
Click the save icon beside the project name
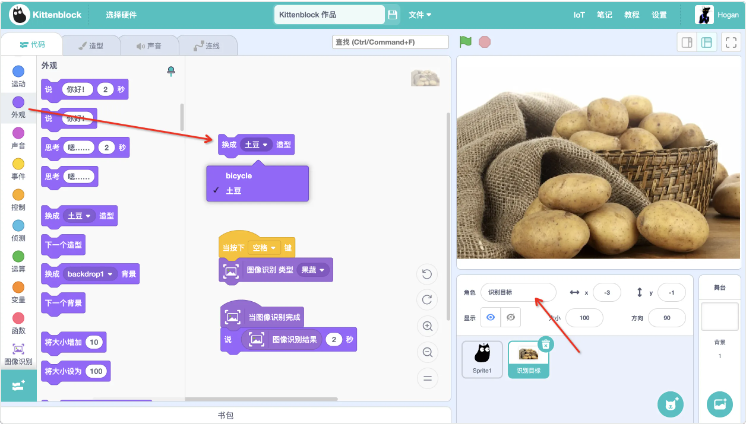392,15
